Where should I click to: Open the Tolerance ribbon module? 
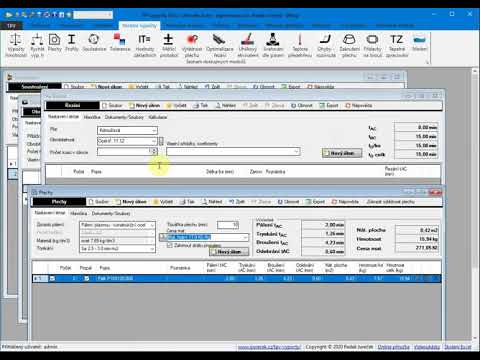(x=120, y=43)
